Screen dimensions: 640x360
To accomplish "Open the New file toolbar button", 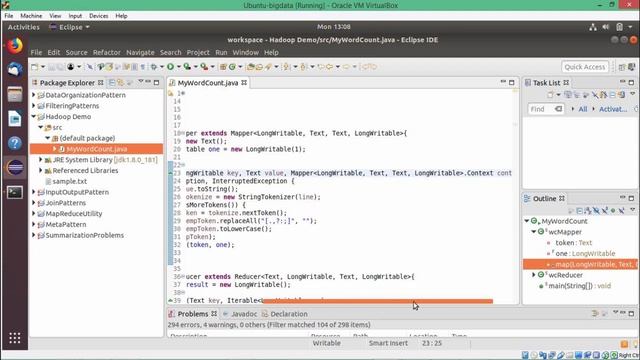I will 35,67.
